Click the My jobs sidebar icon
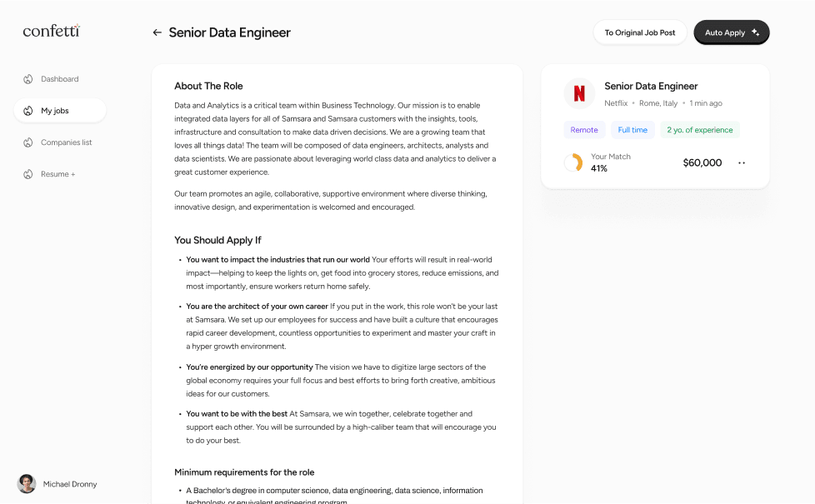Image resolution: width=815 pixels, height=504 pixels. click(x=27, y=111)
